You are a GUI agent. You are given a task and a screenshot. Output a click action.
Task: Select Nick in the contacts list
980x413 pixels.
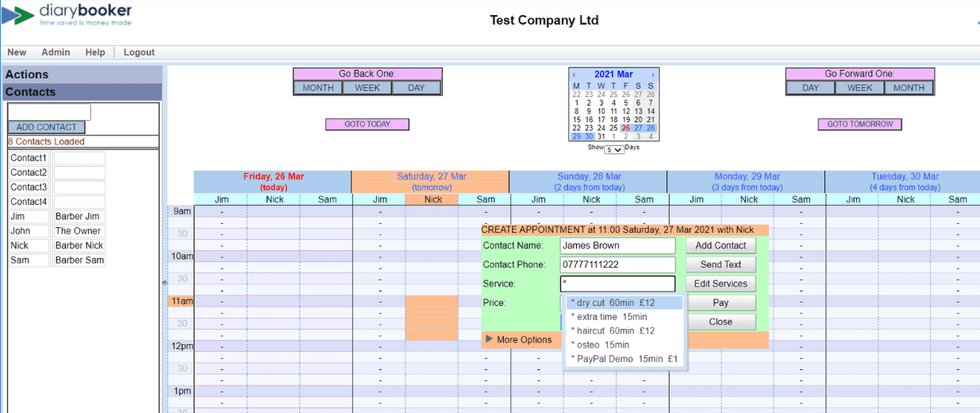click(x=29, y=245)
